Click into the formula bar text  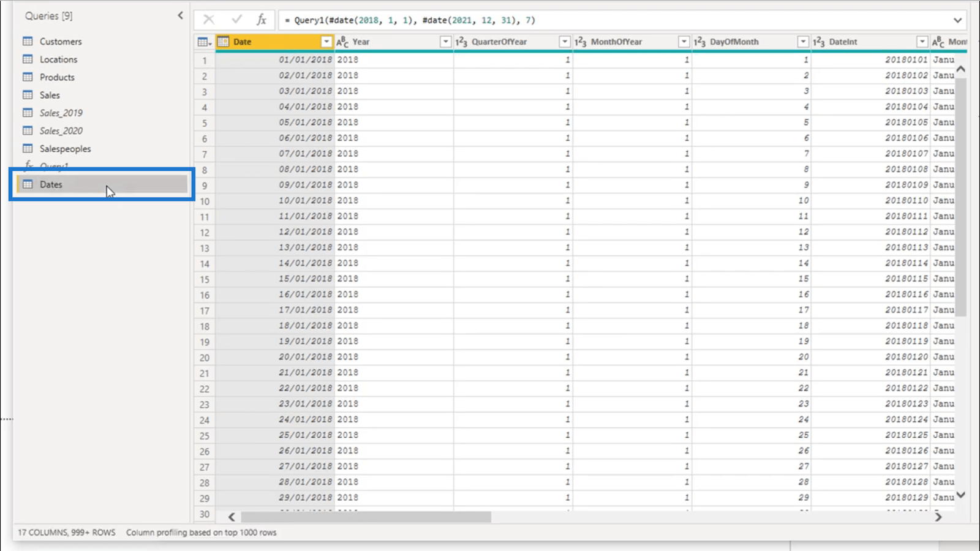pos(410,20)
